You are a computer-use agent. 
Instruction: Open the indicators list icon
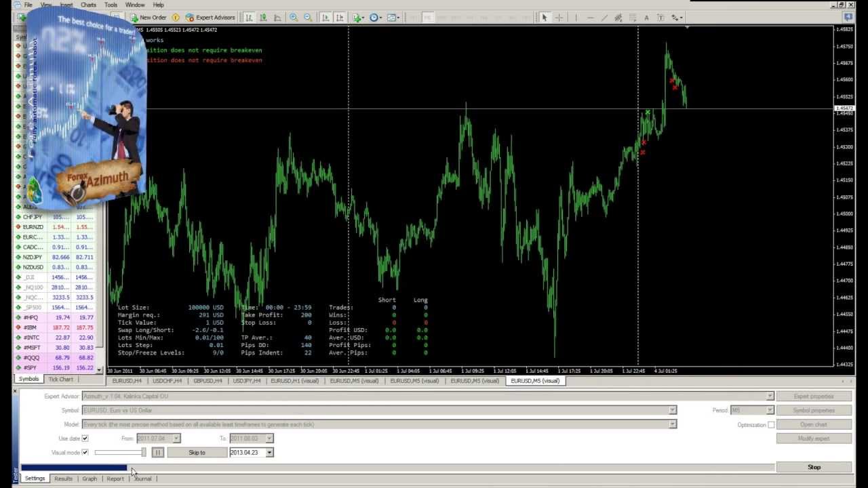coord(357,17)
